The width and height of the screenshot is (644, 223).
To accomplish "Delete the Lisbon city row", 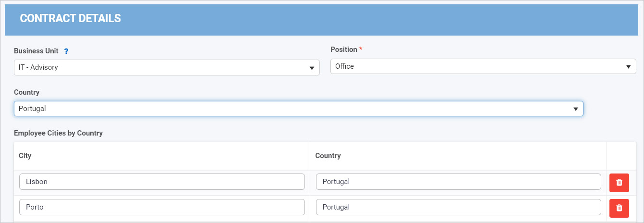I will (x=619, y=183).
